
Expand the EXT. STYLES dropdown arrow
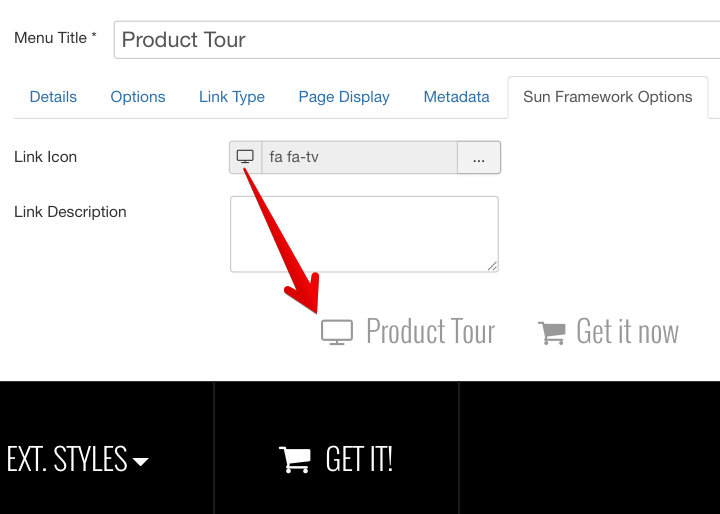point(141,461)
